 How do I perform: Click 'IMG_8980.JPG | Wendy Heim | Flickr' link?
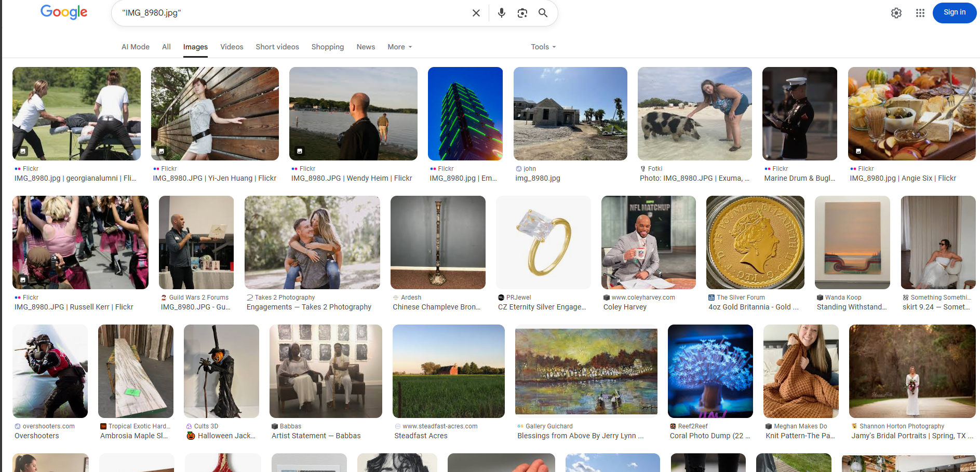click(352, 178)
